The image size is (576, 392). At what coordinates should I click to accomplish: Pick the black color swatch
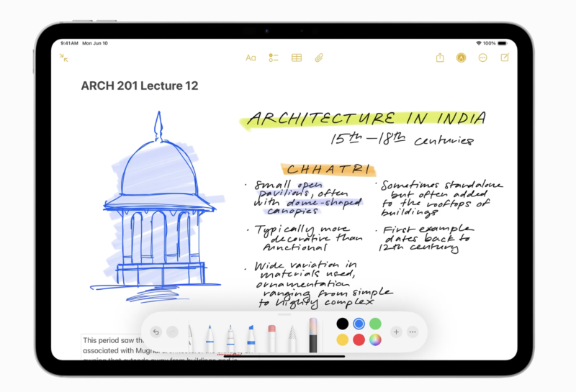pos(343,324)
